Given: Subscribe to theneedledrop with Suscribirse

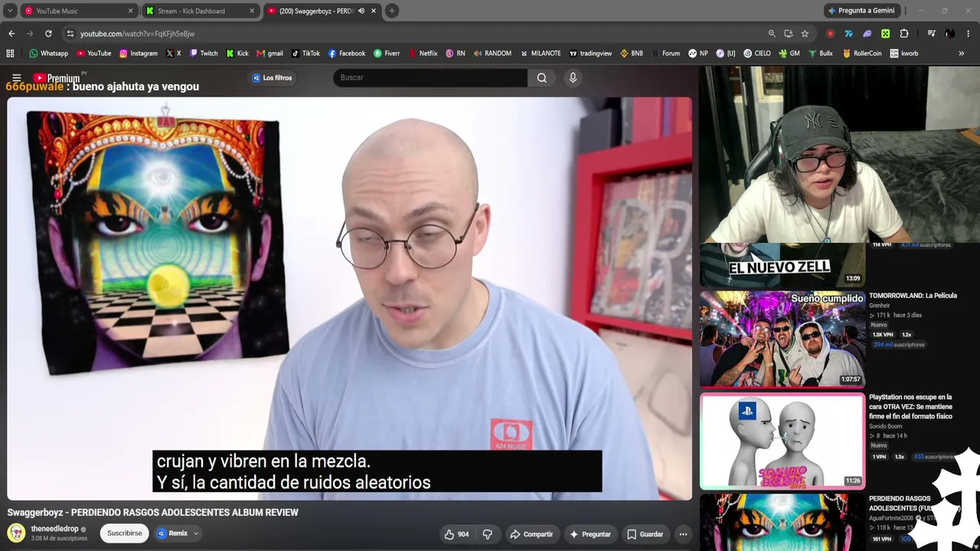Looking at the screenshot, I should click(x=125, y=533).
